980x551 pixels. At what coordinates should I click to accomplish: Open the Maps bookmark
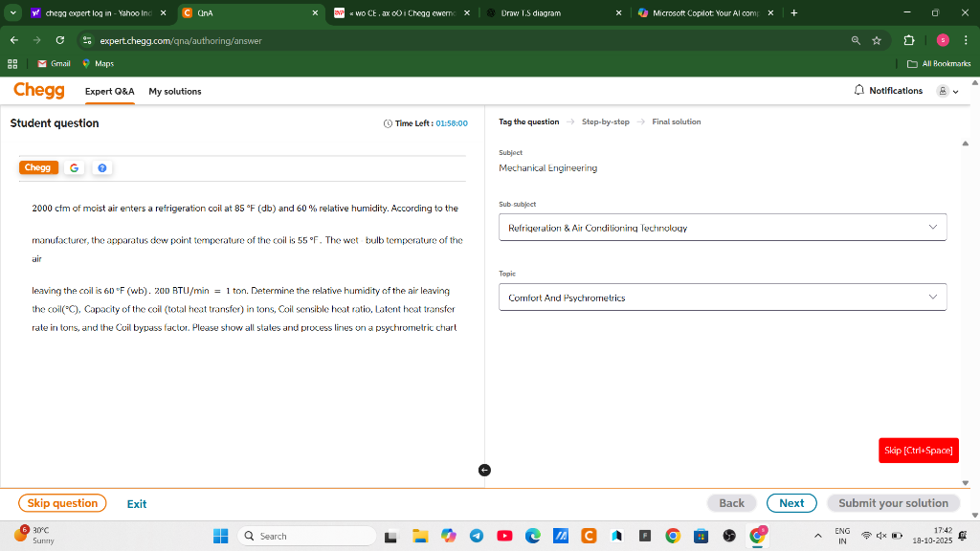click(99, 64)
